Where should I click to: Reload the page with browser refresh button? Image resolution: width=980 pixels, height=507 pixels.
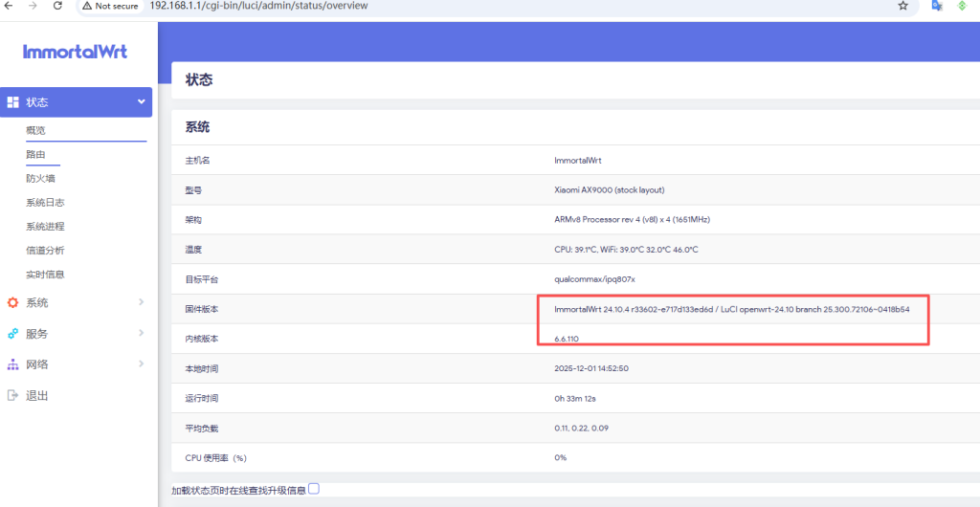[57, 6]
